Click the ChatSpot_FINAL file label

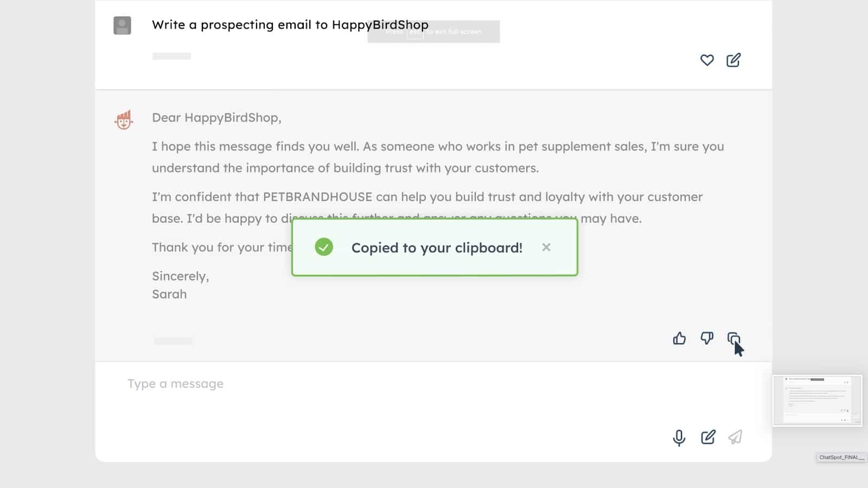[x=841, y=458]
